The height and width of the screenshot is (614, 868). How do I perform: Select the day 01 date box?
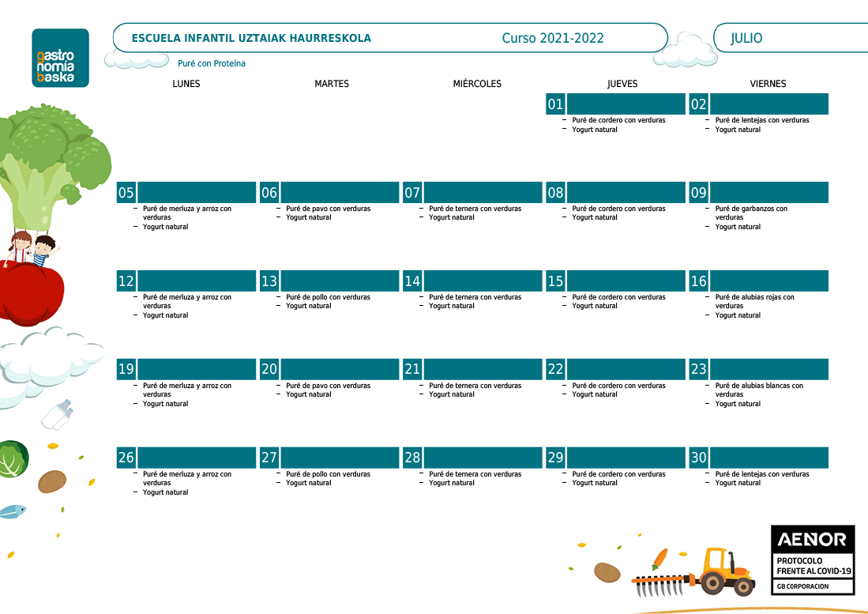point(555,104)
